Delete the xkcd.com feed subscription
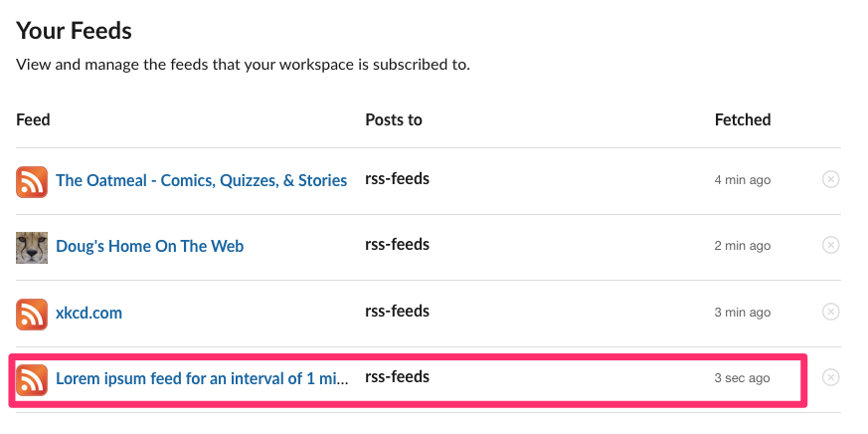Viewport: 868px width, 434px height. pyautogui.click(x=830, y=312)
